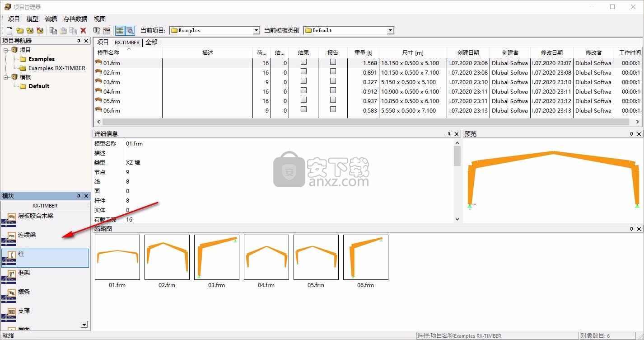Click the handshake table icon in toolbar
The height and width of the screenshot is (340, 644).
point(107,30)
